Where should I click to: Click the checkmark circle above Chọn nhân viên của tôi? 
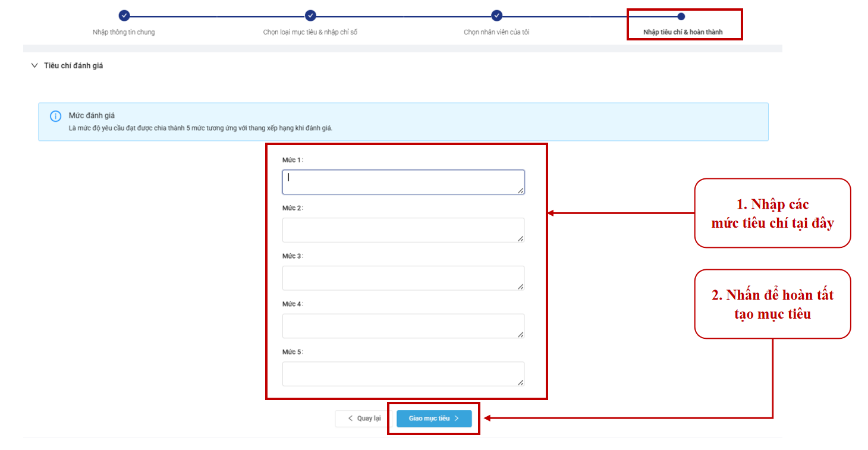click(x=496, y=16)
